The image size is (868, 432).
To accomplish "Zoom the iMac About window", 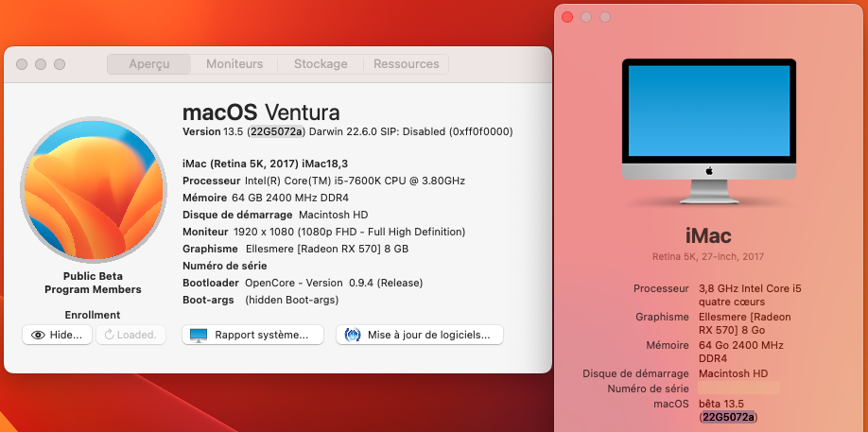I will (605, 17).
